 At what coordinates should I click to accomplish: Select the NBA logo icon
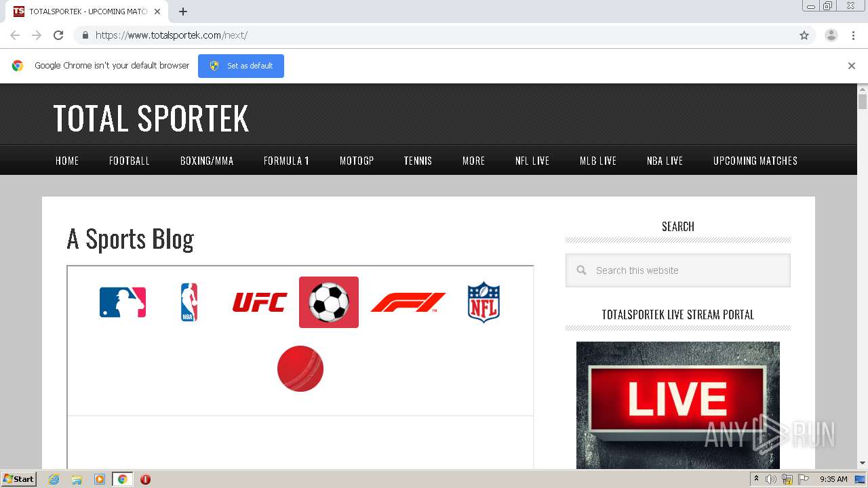189,302
